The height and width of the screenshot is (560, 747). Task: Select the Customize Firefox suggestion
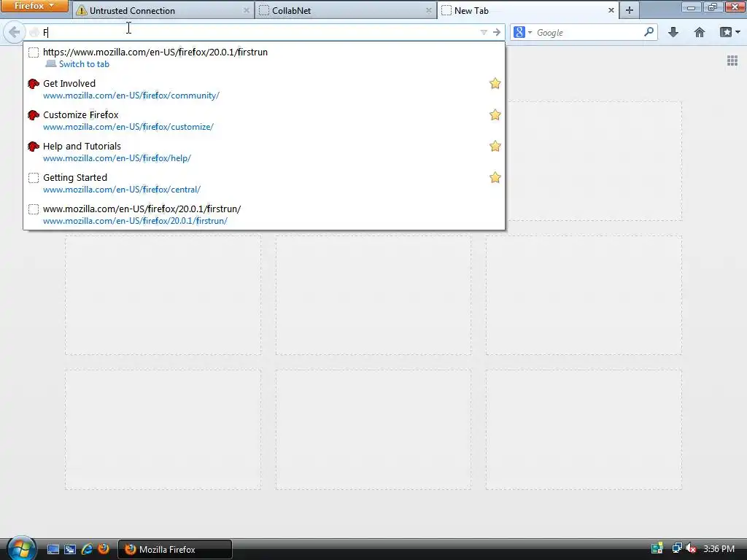pos(264,120)
